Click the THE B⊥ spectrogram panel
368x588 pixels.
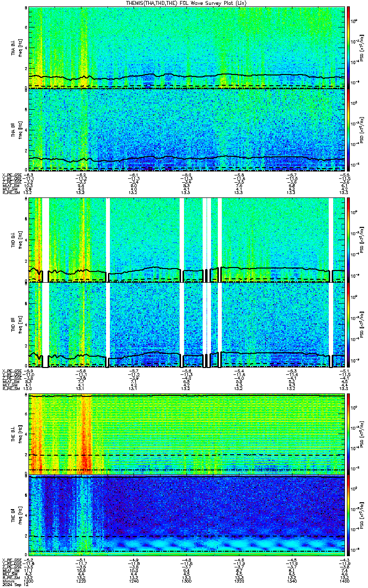187,434
